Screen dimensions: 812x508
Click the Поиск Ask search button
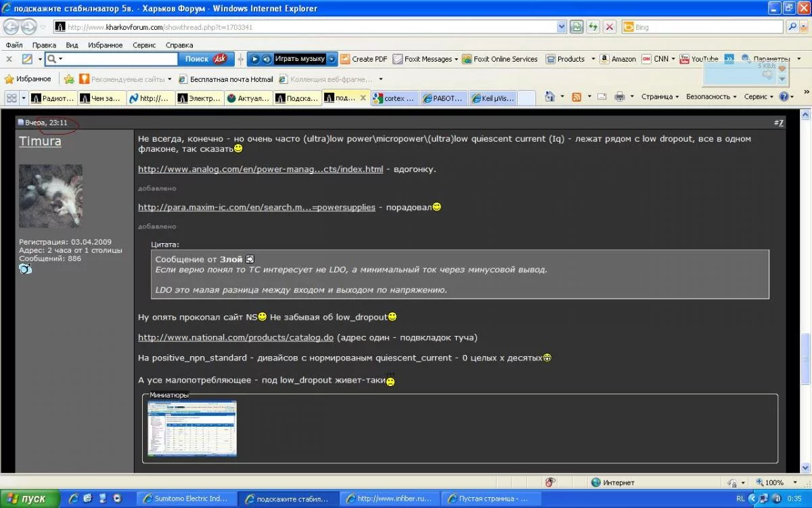click(206, 59)
